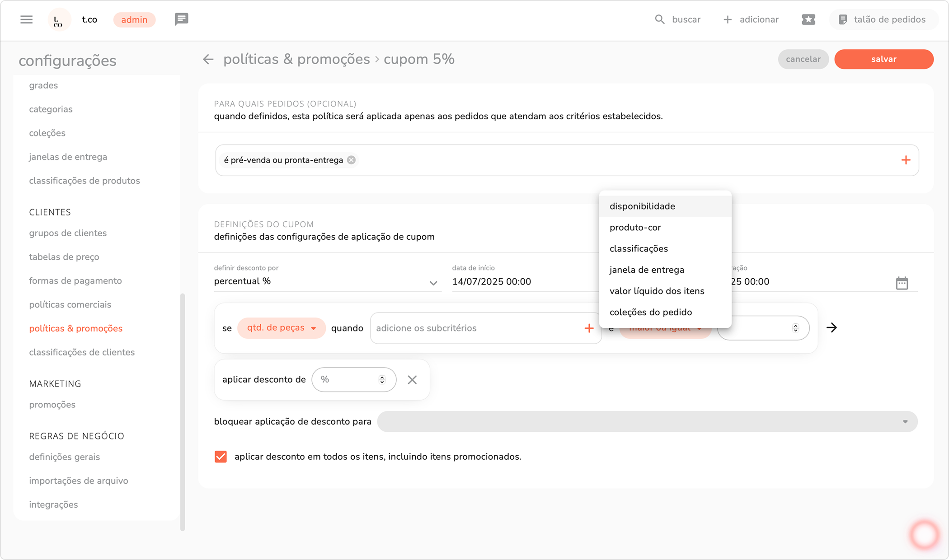Image resolution: width=949 pixels, height=560 pixels.
Task: Open the hamburger menu icon
Action: tap(26, 19)
